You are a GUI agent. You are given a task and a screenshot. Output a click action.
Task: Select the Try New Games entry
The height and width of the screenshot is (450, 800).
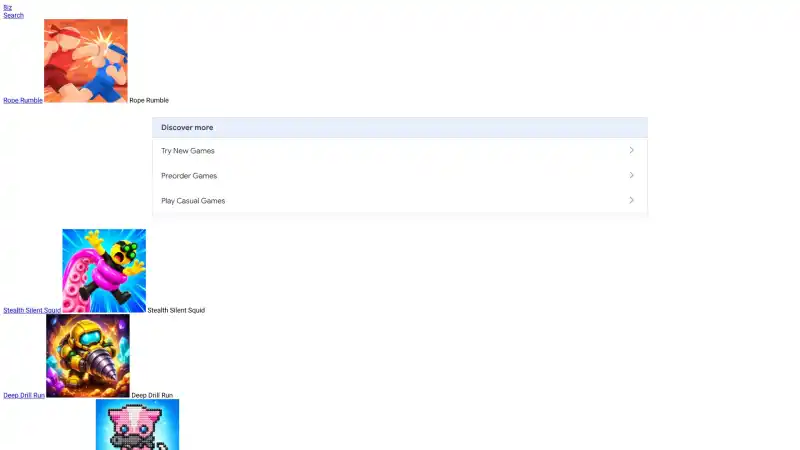tap(399, 151)
